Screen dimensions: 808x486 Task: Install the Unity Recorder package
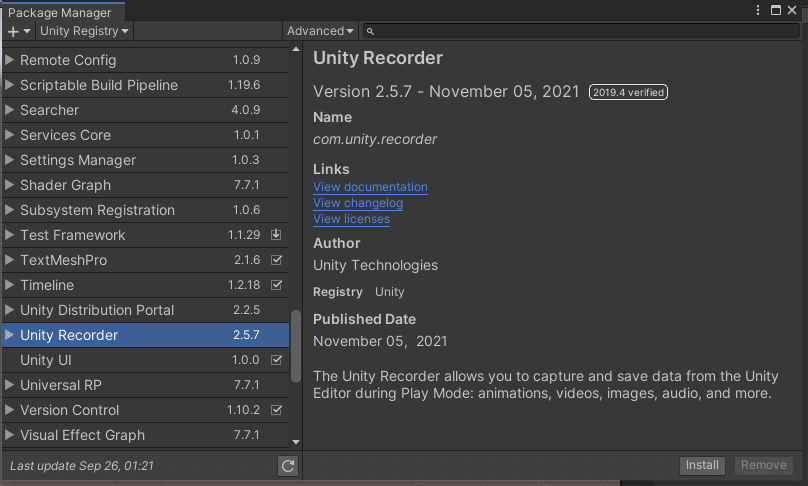(x=702, y=465)
